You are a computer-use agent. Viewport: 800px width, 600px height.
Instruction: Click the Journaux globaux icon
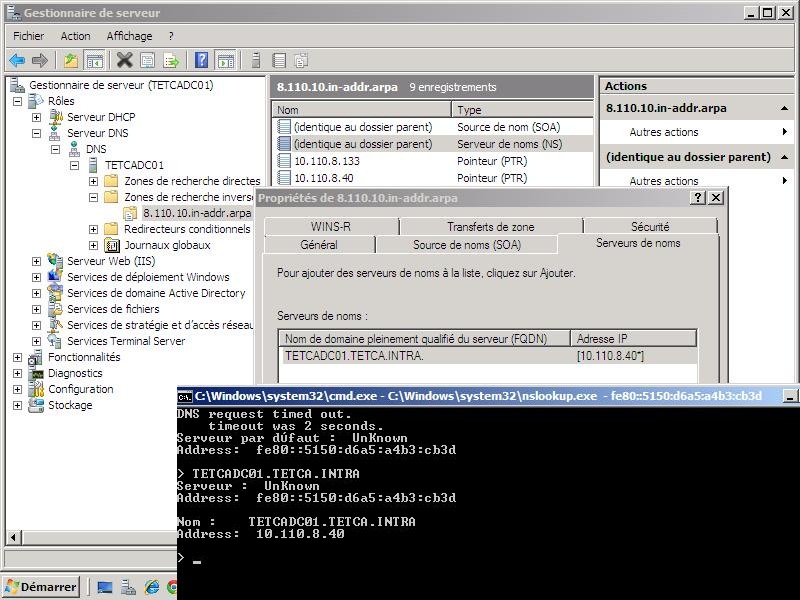coord(112,245)
